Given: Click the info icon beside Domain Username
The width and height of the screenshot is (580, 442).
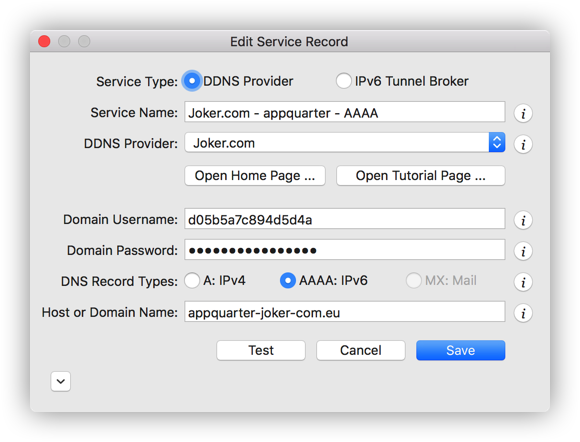Looking at the screenshot, I should point(523,220).
